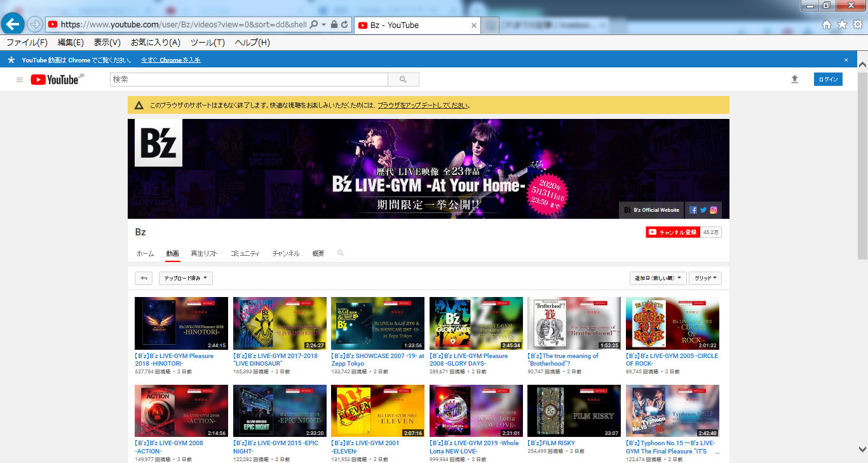The image size is (868, 463).
Task: Open the GLORY DAYS video thumbnail
Action: tap(476, 323)
